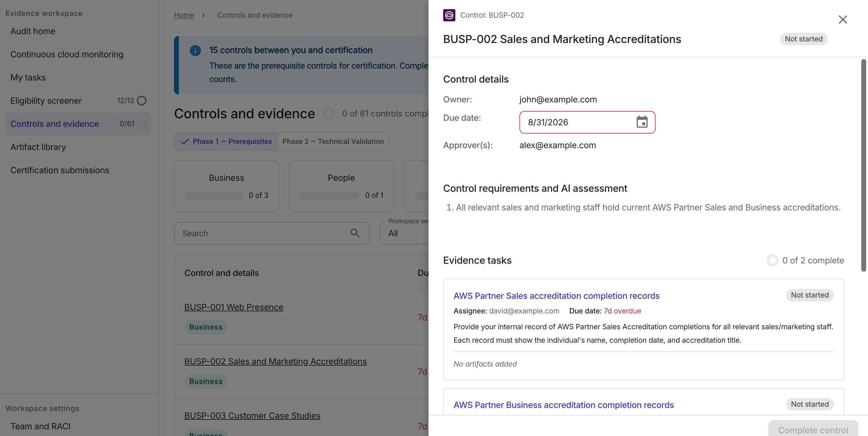Open BUSP-003 Customer Case Studies control
This screenshot has height=436, width=868.
[252, 416]
